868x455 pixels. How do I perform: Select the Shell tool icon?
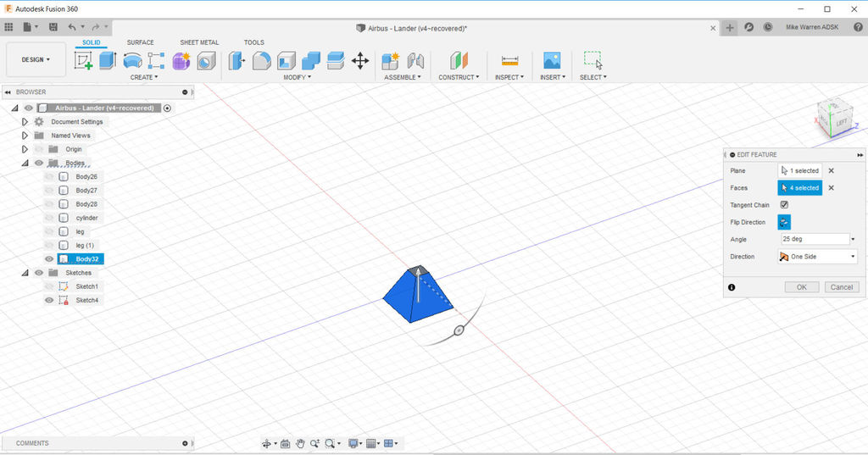287,60
